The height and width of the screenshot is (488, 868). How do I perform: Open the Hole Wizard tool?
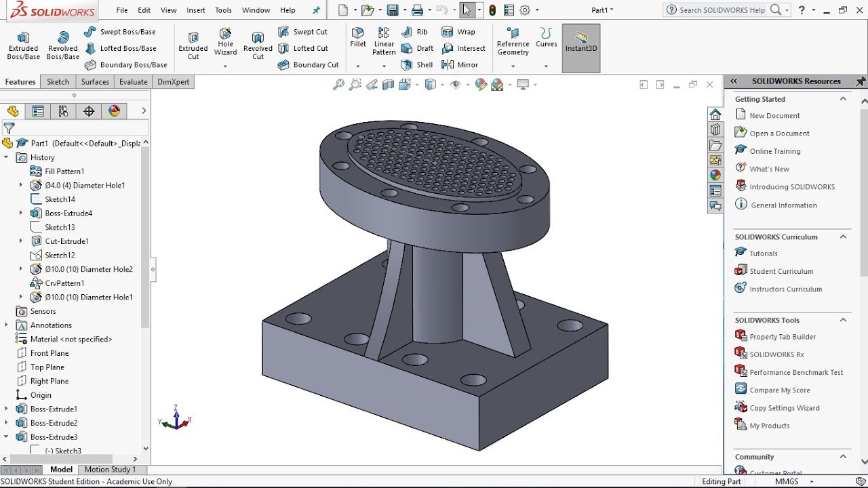226,42
